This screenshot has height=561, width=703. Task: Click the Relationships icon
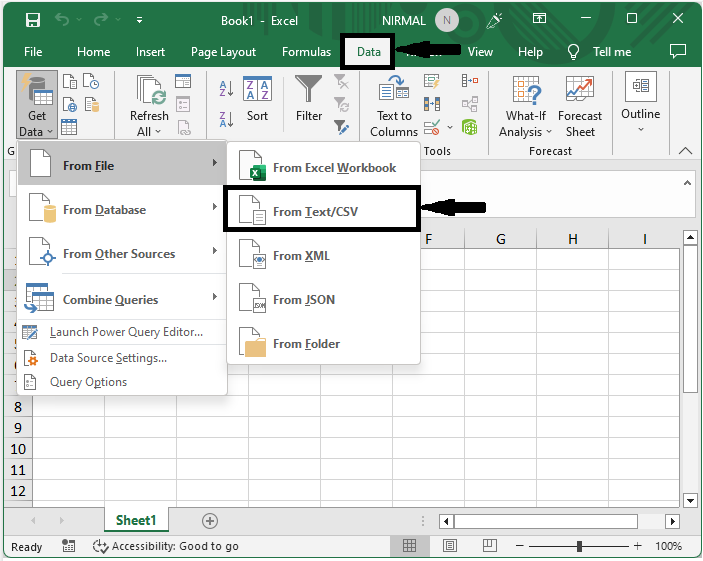470,104
